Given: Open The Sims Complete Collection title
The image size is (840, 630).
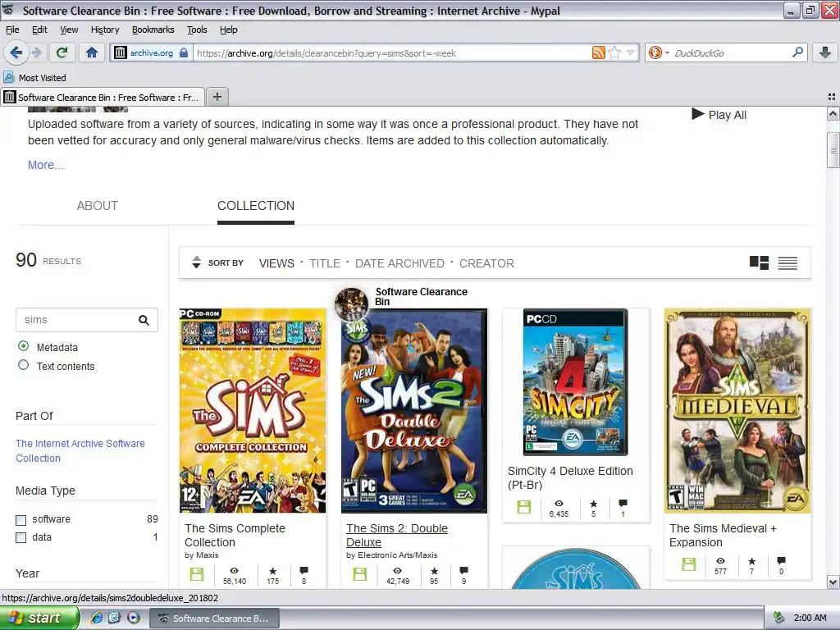Looking at the screenshot, I should click(235, 535).
